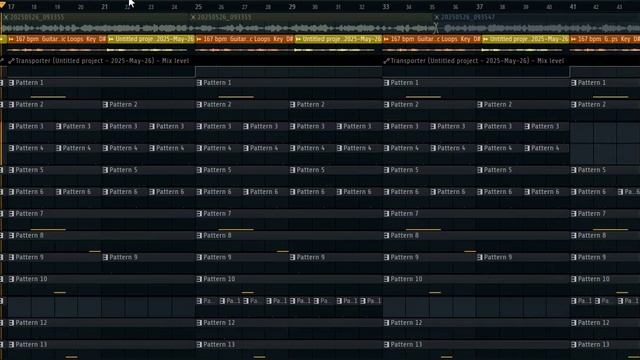Image resolution: width=640 pixels, height=360 pixels.
Task: Open the Pattern 2 clip menu icon at bar 21
Action: (x=105, y=104)
